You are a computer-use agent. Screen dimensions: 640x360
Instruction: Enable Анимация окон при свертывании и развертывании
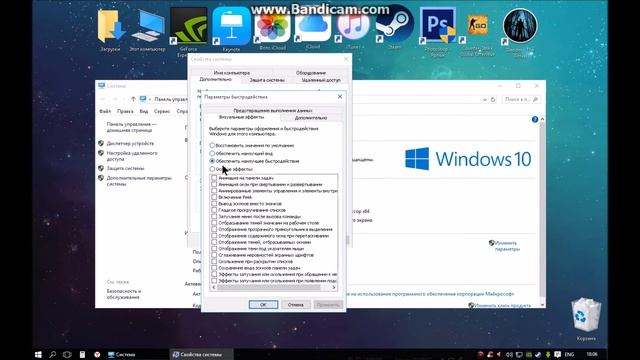tap(214, 184)
